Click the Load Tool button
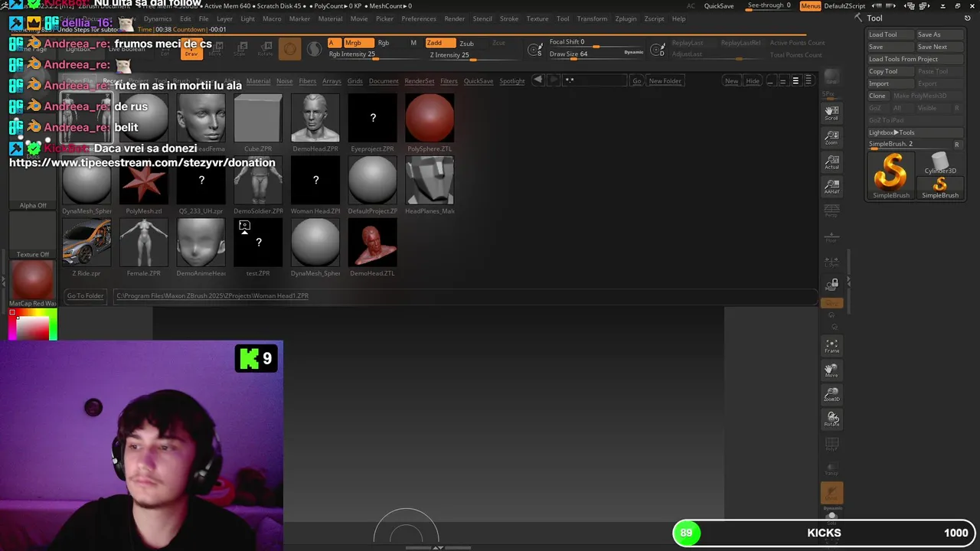Viewport: 980px width, 551px height. click(890, 34)
